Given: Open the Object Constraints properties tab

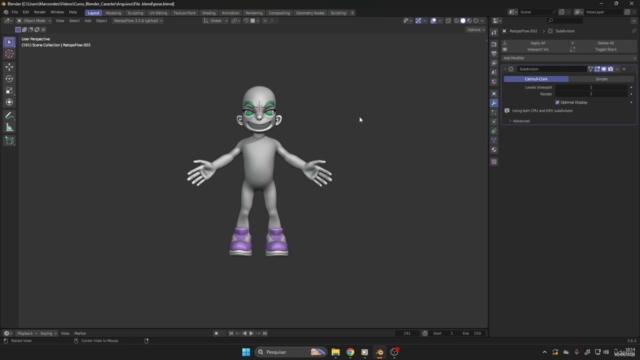Looking at the screenshot, I should point(494,131).
